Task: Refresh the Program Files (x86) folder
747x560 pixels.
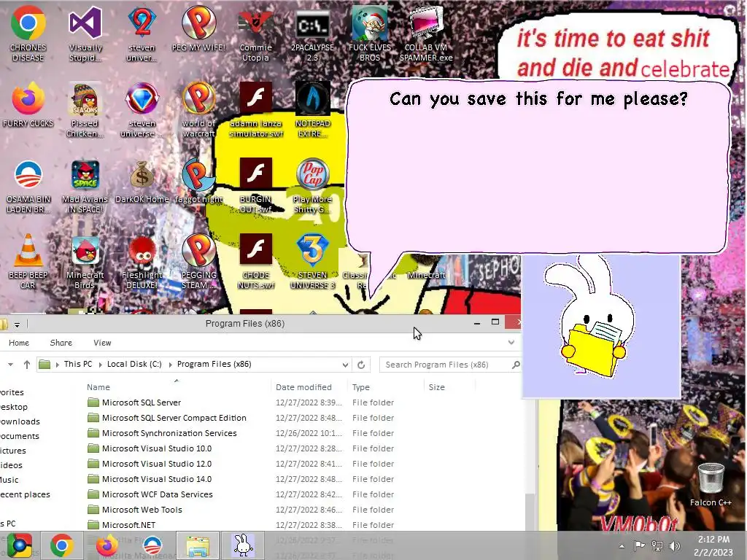Action: 361,365
